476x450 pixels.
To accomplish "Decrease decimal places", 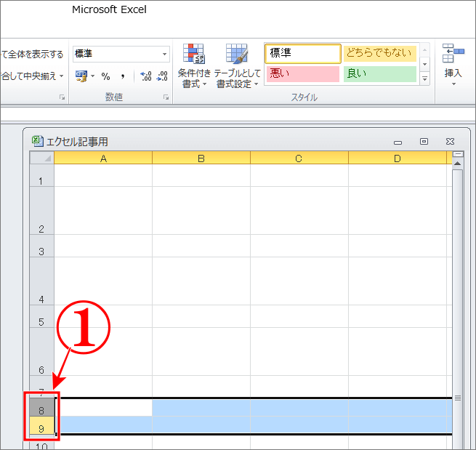I will coord(162,76).
